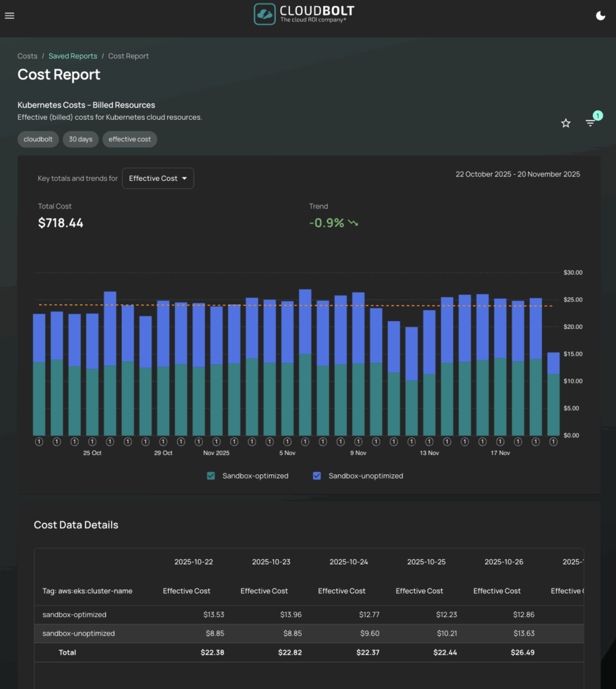
Task: Toggle the effective cost tag chip
Action: [129, 139]
